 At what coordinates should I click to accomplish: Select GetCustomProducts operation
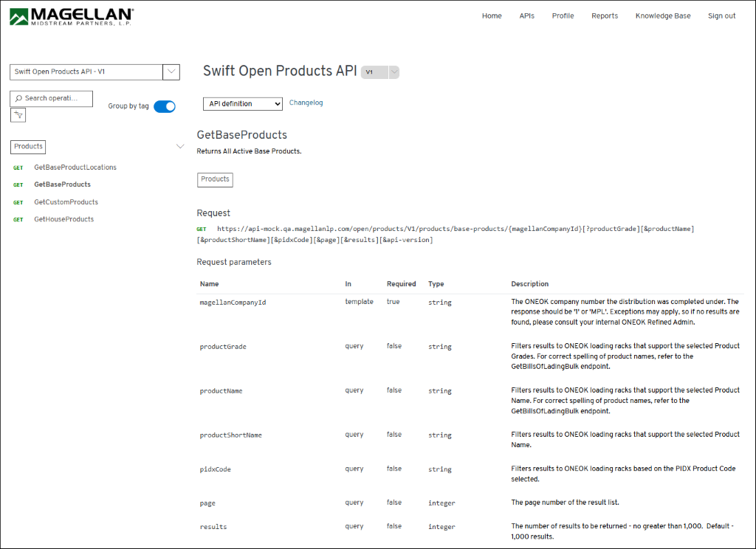[x=66, y=202]
